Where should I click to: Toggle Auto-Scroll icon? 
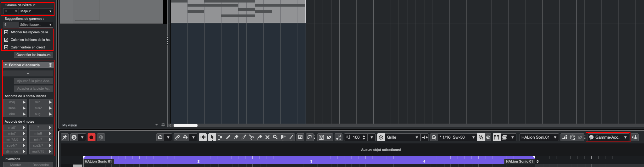point(185,137)
